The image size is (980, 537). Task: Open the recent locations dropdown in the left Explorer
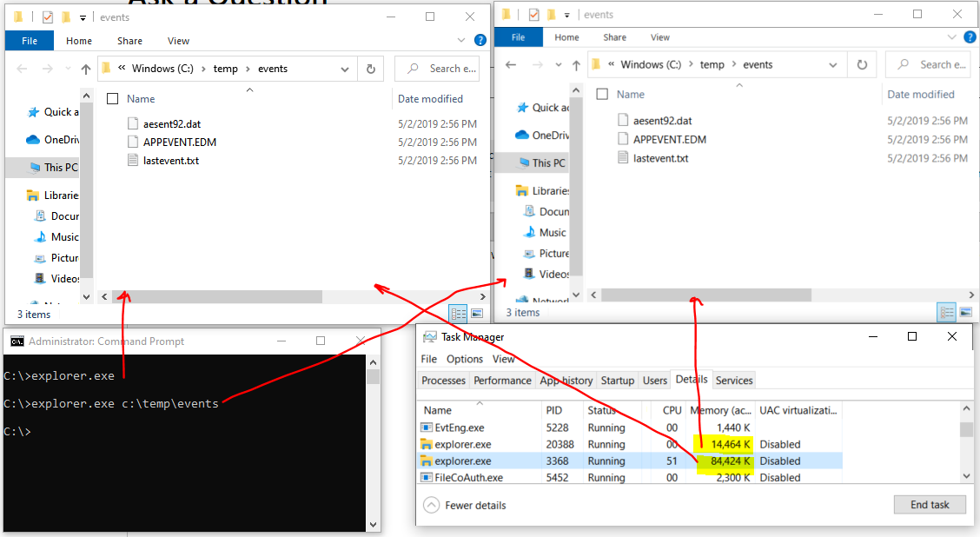(68, 69)
